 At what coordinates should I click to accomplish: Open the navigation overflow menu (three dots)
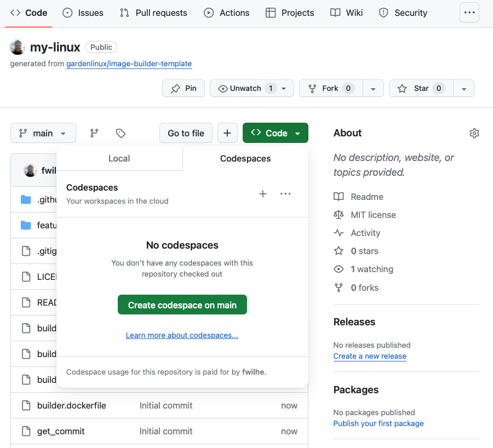469,13
